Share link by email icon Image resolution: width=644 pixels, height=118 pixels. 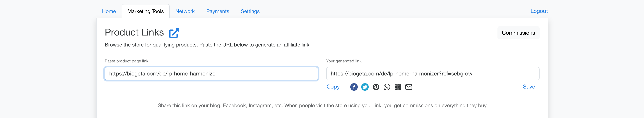click(x=409, y=87)
